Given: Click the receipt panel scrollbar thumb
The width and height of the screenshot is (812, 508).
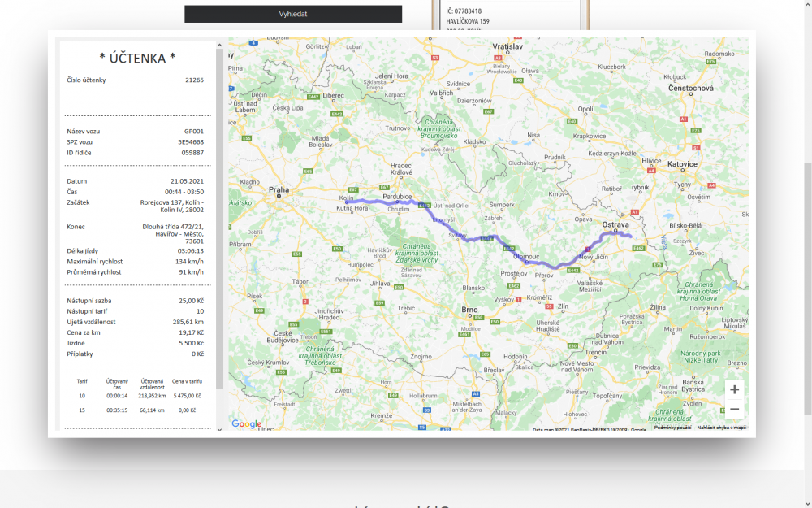Looking at the screenshot, I should [219, 219].
